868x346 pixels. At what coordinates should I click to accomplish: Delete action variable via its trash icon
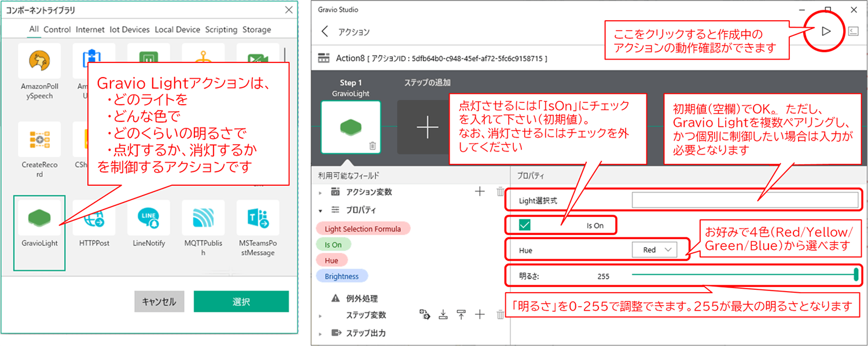[501, 192]
